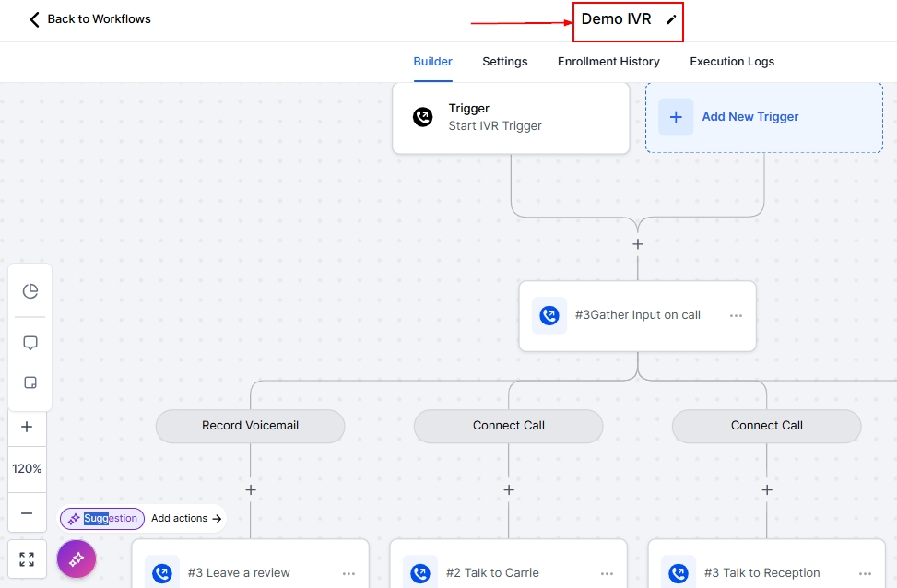Click the sticky note icon in left toolbar

30,383
